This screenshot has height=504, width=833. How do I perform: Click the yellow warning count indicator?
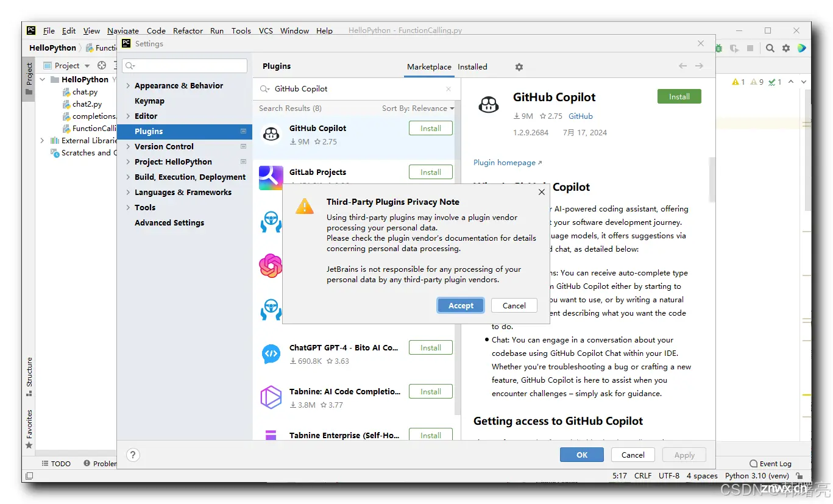[739, 82]
